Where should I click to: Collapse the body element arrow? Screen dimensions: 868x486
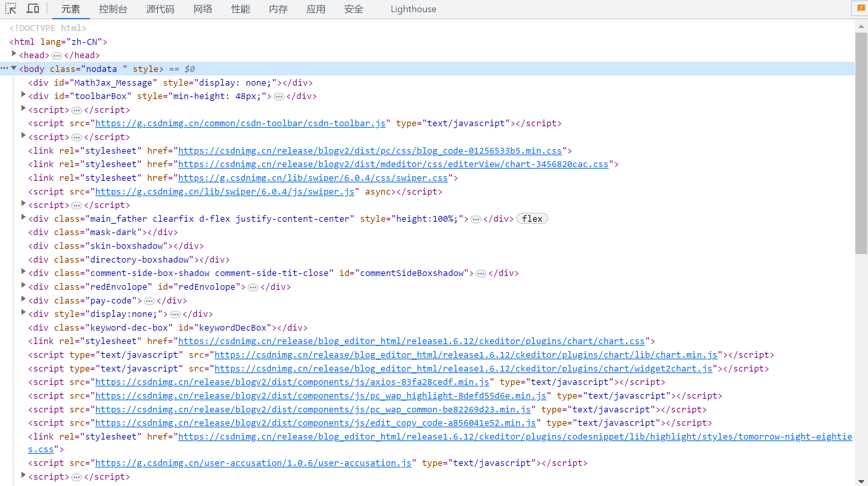pos(14,68)
